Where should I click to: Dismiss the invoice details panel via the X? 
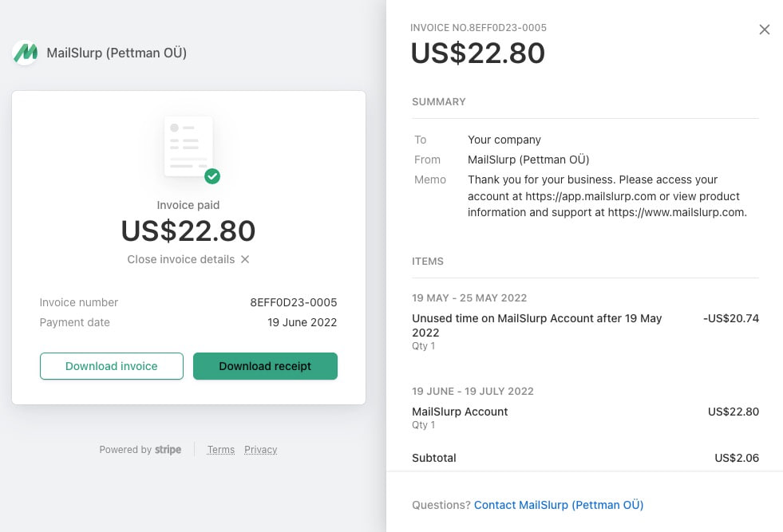point(764,30)
